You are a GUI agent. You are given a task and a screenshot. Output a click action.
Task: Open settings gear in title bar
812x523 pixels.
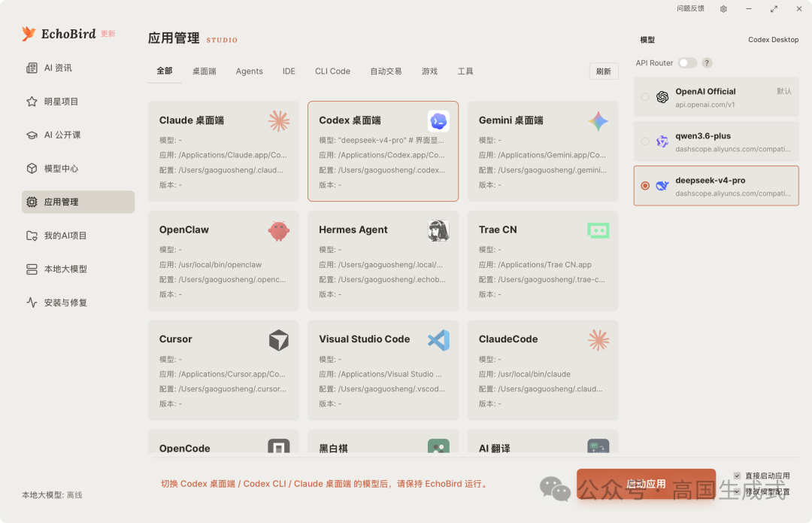pos(723,9)
